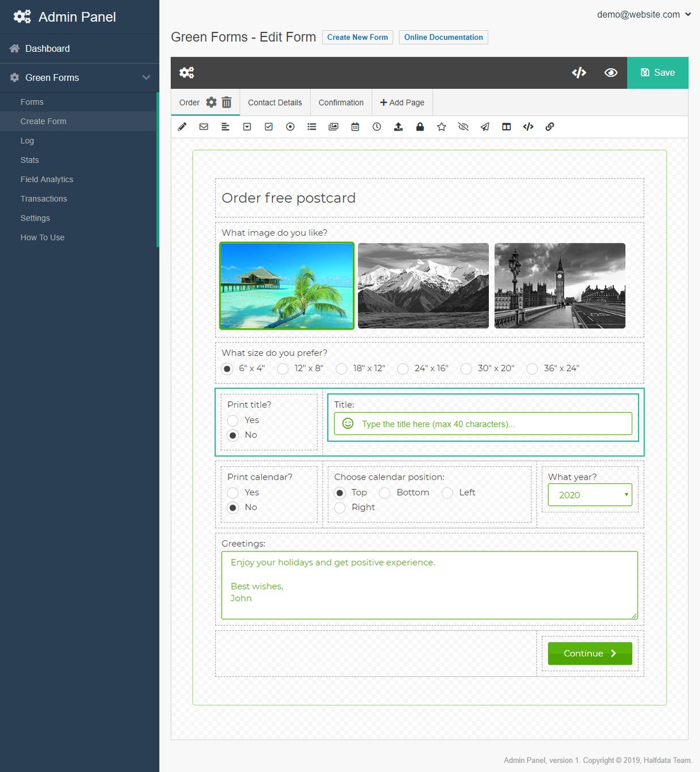Add an HTML code element in the element toolbar
The image size is (700, 772).
tap(528, 127)
